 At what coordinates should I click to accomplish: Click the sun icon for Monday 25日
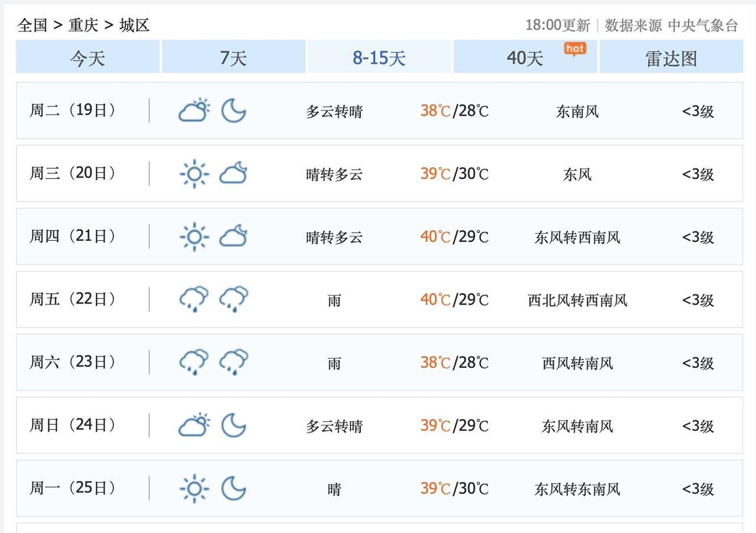point(194,488)
